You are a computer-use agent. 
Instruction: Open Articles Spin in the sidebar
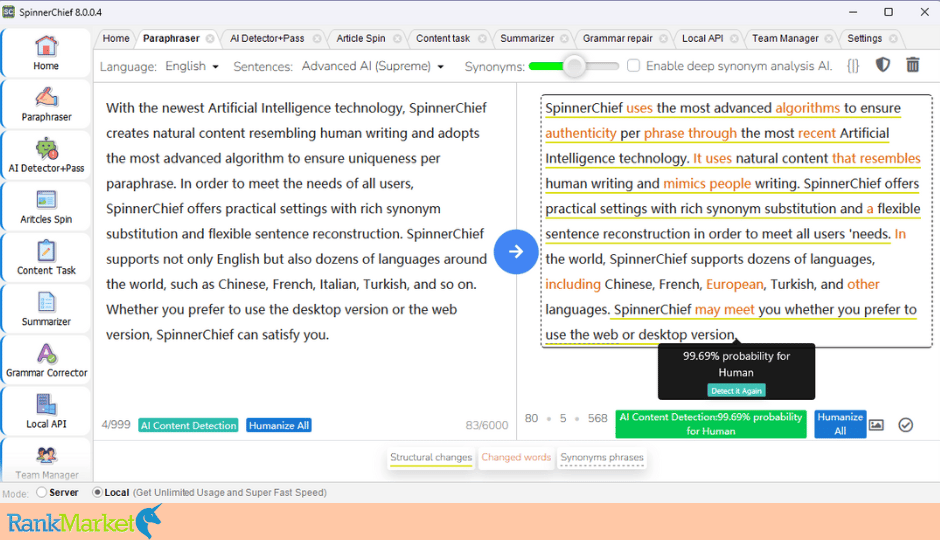click(x=46, y=206)
